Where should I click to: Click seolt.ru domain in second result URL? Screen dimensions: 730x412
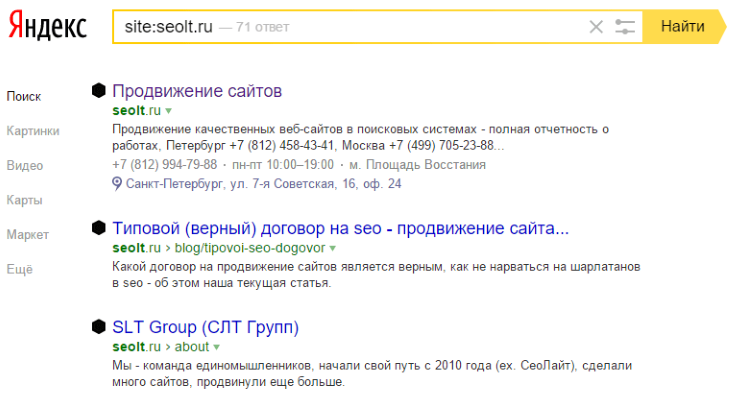point(136,248)
